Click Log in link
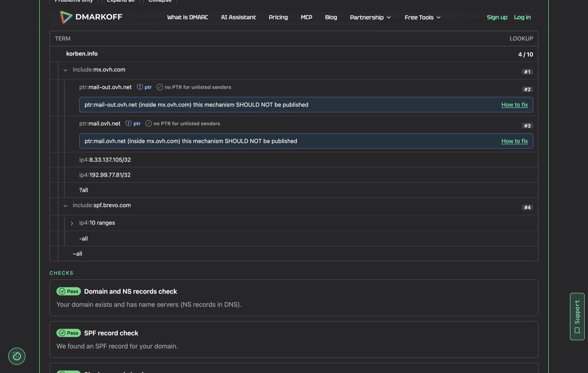This screenshot has width=588, height=373. (x=522, y=17)
